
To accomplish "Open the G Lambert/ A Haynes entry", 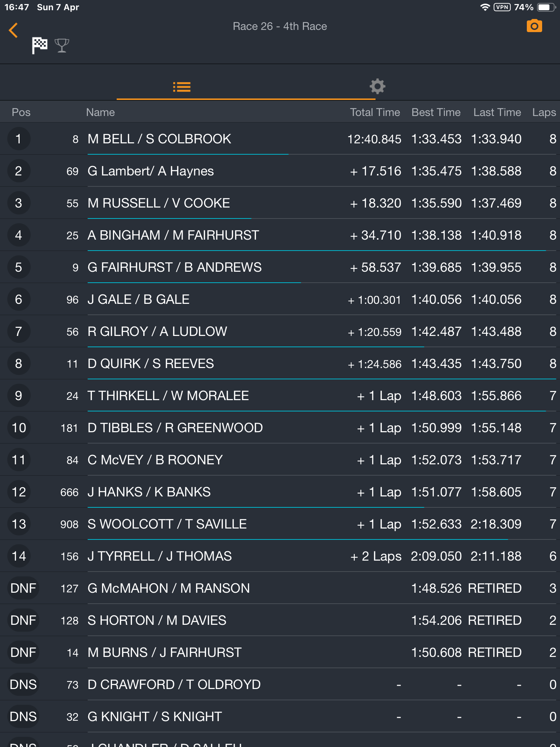I will pos(280,171).
